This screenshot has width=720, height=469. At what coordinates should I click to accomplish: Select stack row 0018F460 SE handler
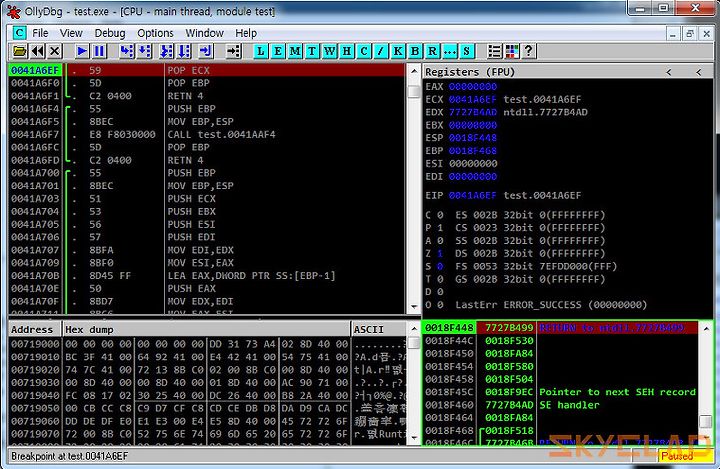click(560, 405)
